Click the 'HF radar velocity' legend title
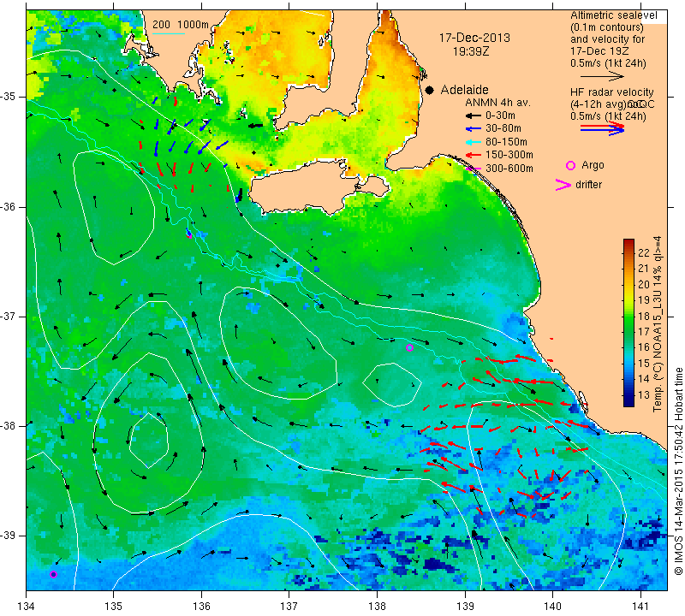Image resolution: width=685 pixels, height=616 pixels. click(x=611, y=92)
